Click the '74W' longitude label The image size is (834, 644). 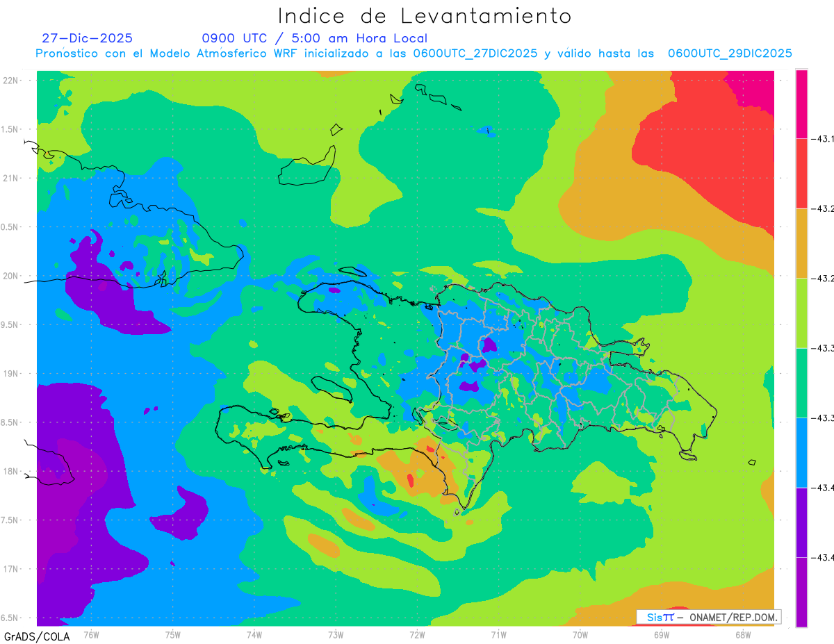click(x=254, y=635)
